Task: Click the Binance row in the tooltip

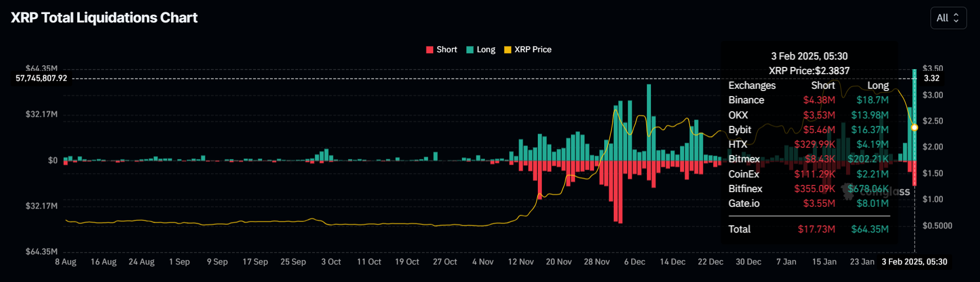Action: (808, 100)
